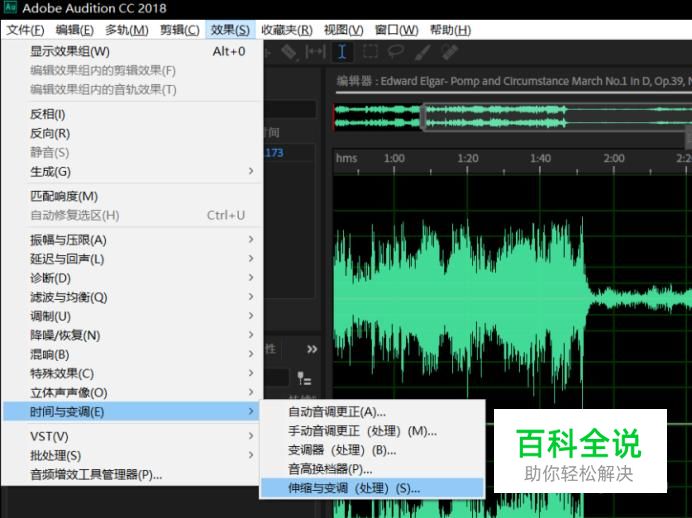Open the 帮助(H) menu
This screenshot has width=692, height=518.
point(450,30)
